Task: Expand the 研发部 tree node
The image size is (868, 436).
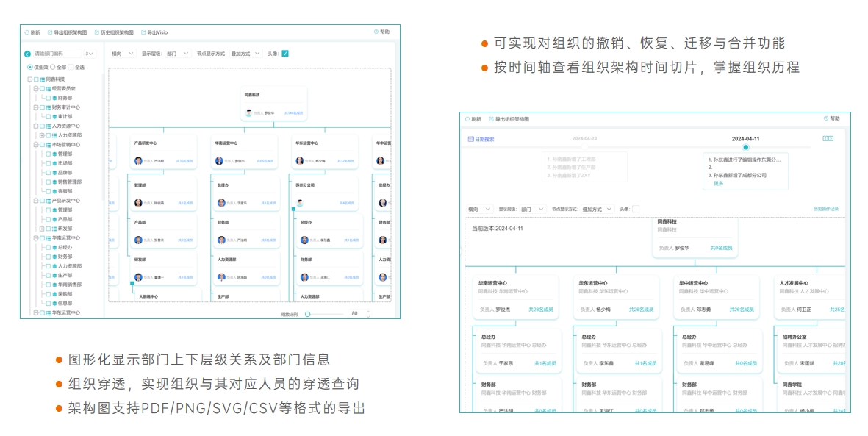Action: pos(42,228)
